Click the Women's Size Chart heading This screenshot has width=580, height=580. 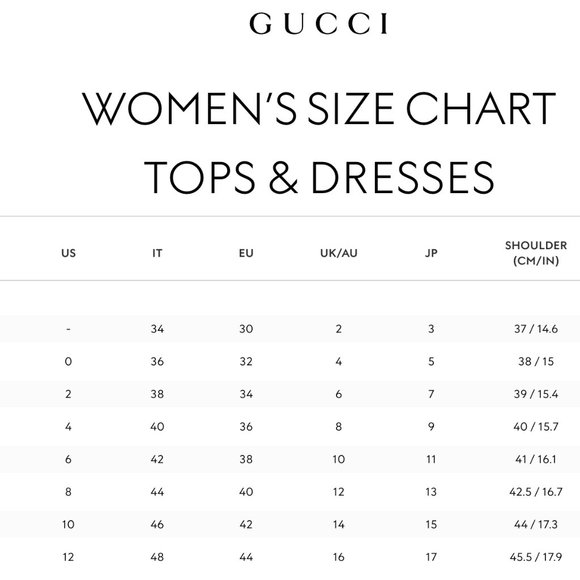pos(319,109)
